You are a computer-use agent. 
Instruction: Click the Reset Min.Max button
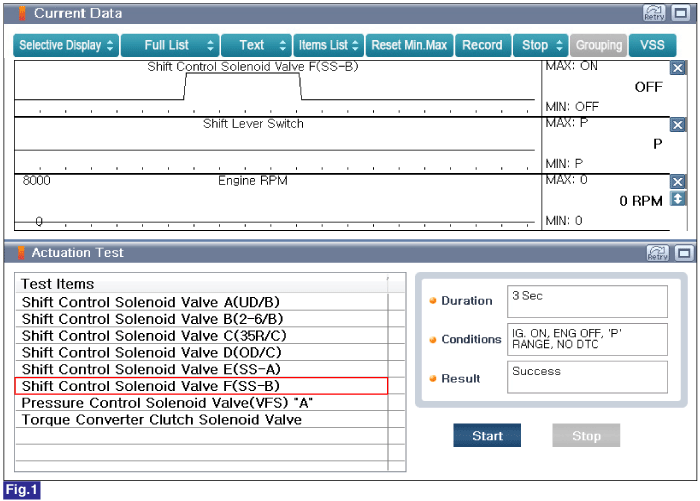409,45
